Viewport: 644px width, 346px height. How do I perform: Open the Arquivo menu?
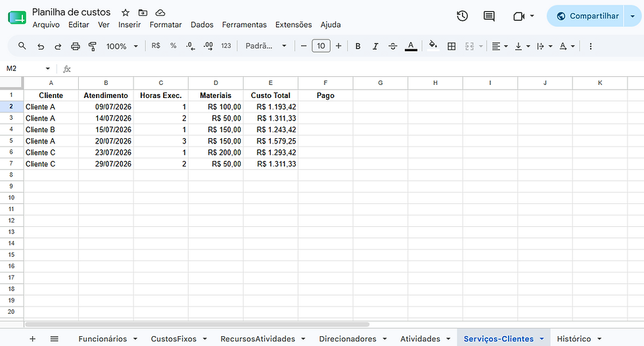tap(46, 24)
